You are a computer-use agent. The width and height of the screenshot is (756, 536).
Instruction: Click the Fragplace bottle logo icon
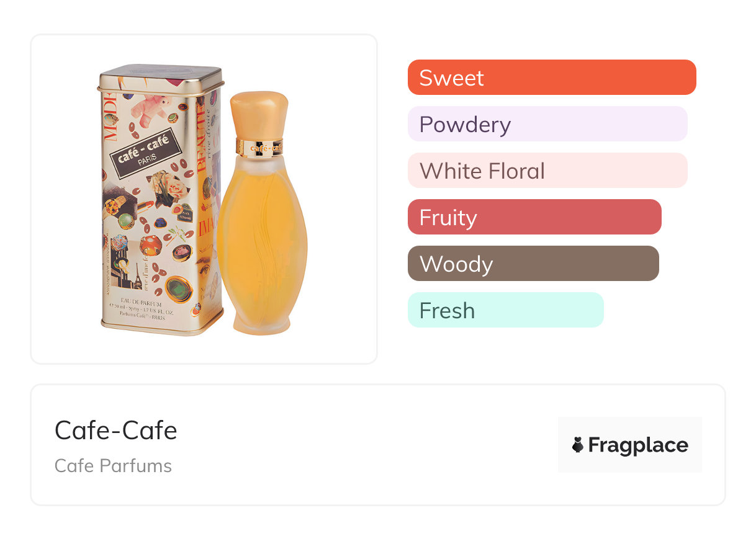coord(578,445)
